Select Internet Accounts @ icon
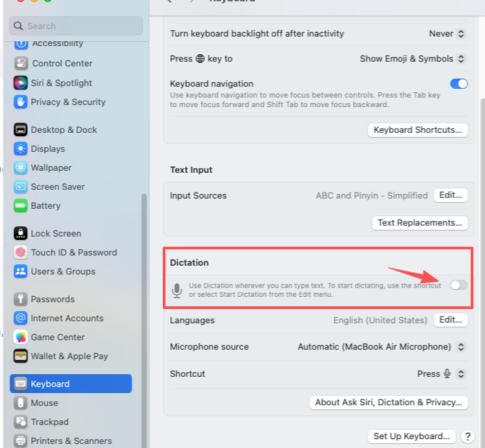Viewport: 485px width, 448px height. click(x=20, y=319)
